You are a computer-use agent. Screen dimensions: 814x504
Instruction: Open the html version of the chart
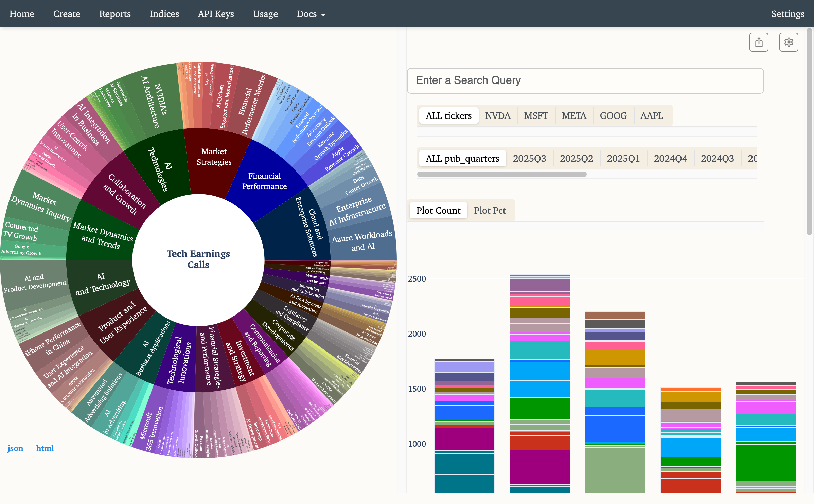(x=45, y=448)
